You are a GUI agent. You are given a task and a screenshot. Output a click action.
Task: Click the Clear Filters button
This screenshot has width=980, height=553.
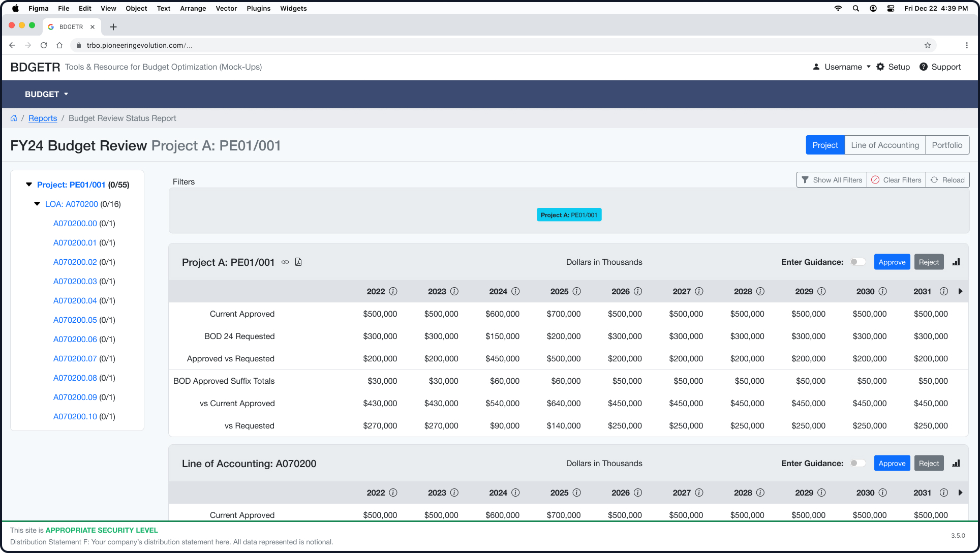896,180
